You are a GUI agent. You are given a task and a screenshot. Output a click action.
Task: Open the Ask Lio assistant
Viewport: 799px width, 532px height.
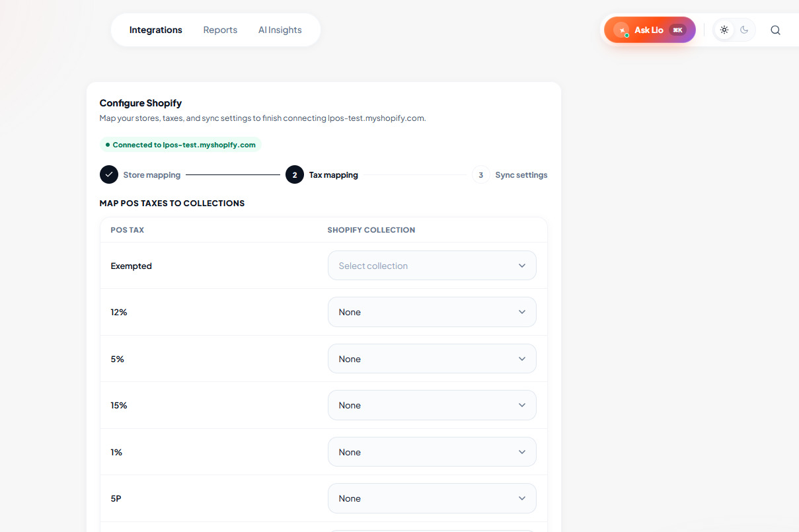pyautogui.click(x=650, y=30)
